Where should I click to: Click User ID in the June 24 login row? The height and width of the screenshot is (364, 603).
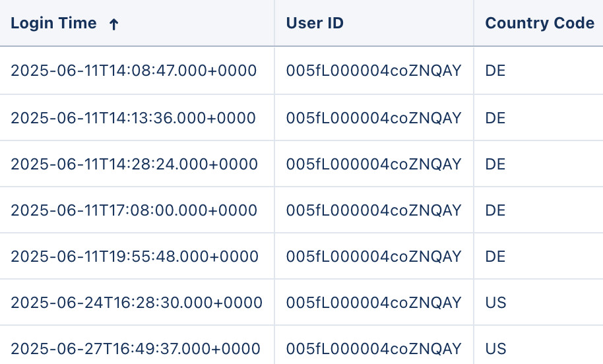373,303
